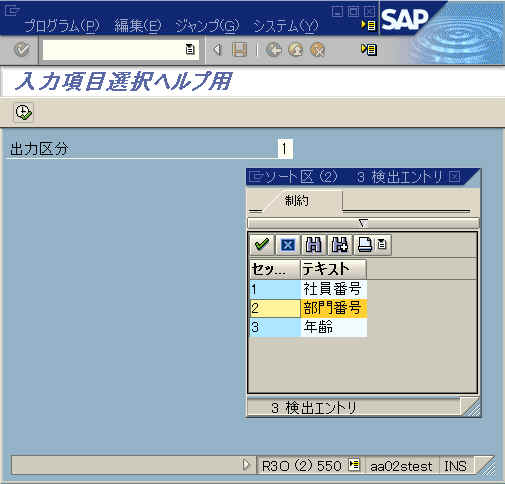This screenshot has width=505, height=484.
Task: Open the command field history dropdown
Action: pyautogui.click(x=190, y=50)
